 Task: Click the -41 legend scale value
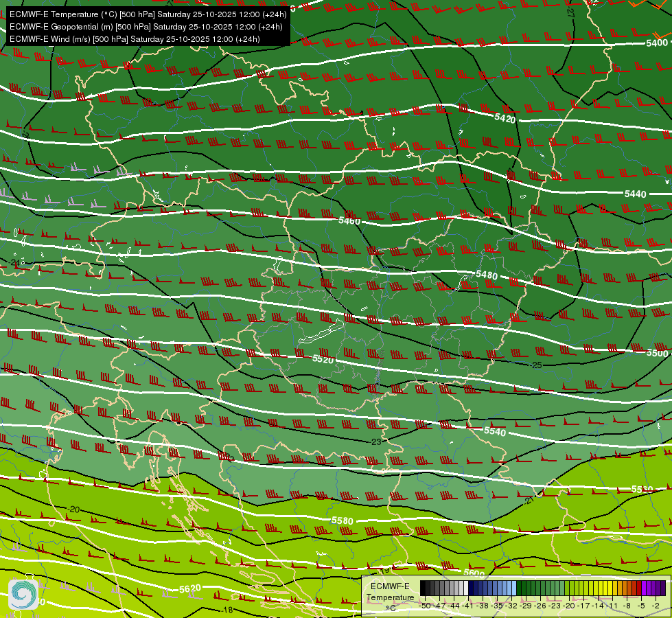tap(467, 606)
